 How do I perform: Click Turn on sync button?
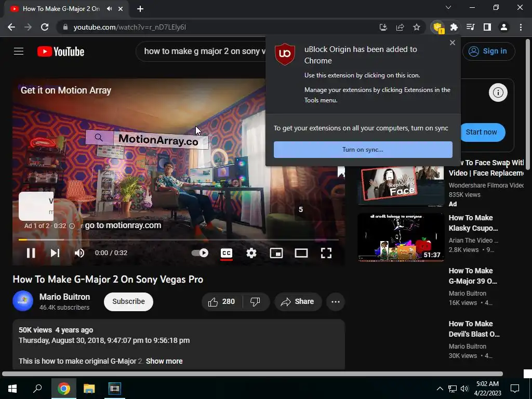click(363, 150)
